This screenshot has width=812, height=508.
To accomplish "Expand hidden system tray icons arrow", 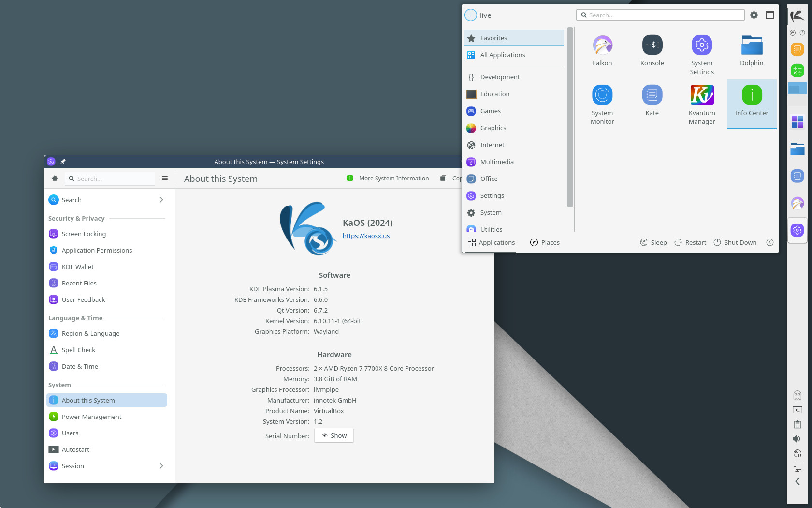I will point(797,481).
